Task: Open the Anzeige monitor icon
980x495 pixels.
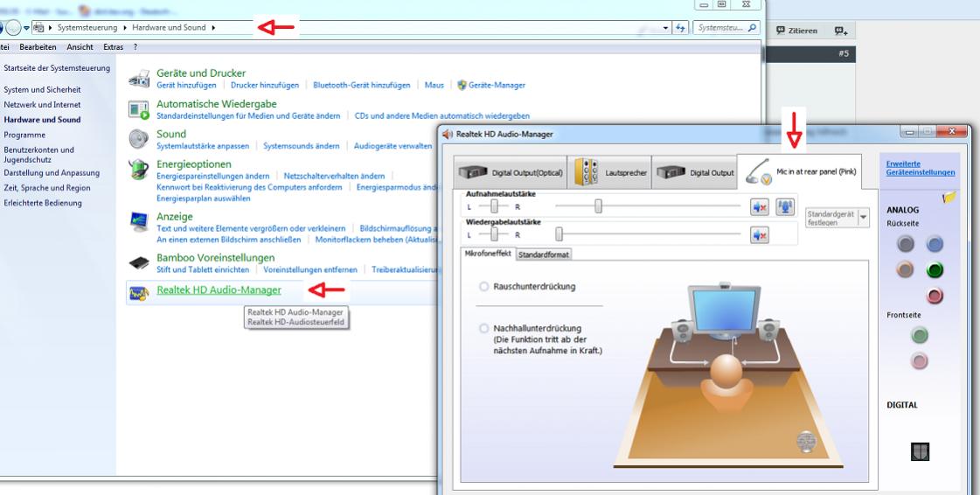Action: coord(139,222)
